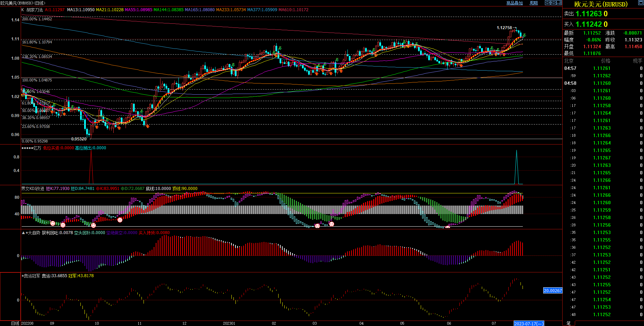Click the 大趋势 indicator panel title
This screenshot has width=644, height=326.
tap(34, 233)
